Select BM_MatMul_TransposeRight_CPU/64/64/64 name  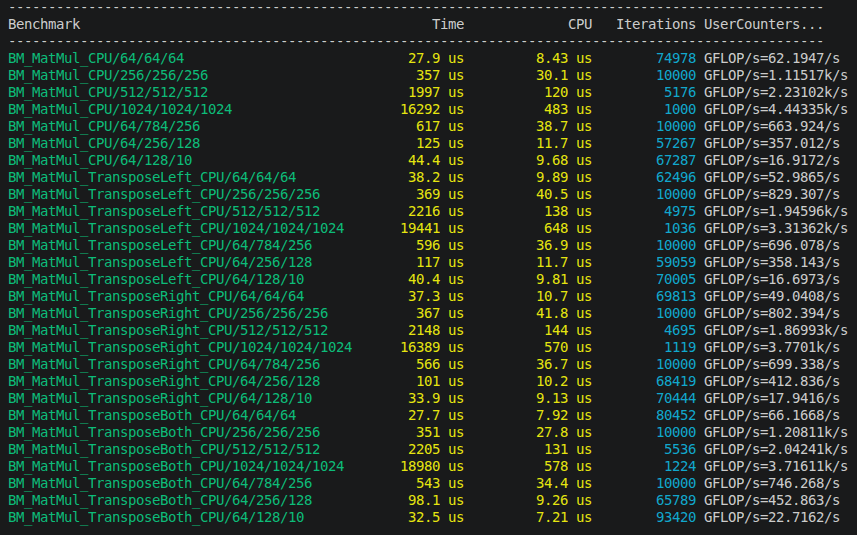point(156,296)
